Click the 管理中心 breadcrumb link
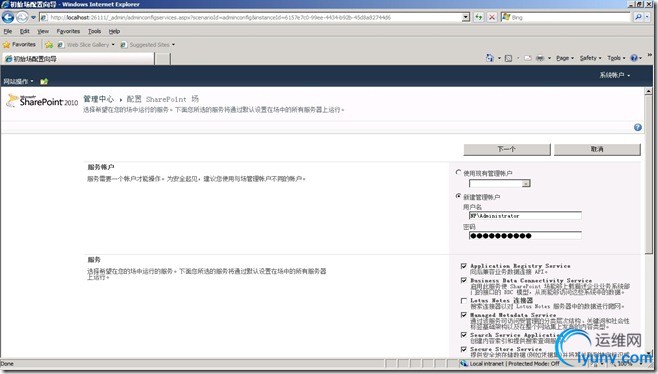The image size is (658, 374). click(99, 99)
